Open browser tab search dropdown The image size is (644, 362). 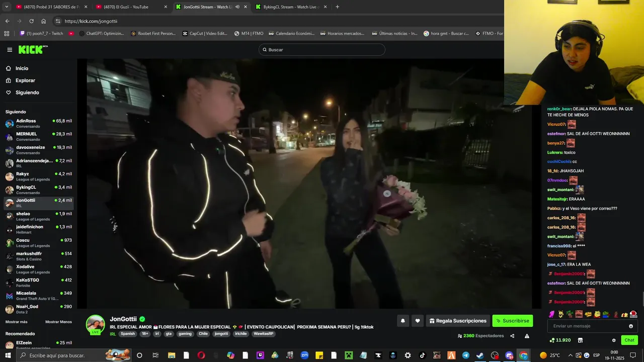7,7
